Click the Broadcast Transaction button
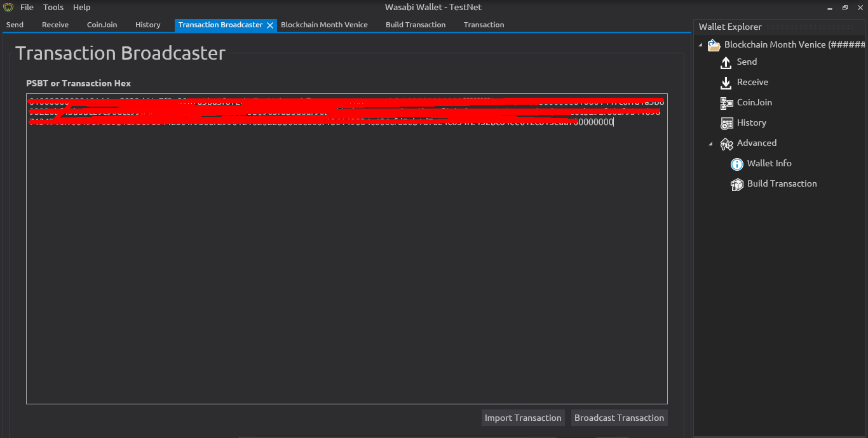The width and height of the screenshot is (868, 438). coord(619,418)
